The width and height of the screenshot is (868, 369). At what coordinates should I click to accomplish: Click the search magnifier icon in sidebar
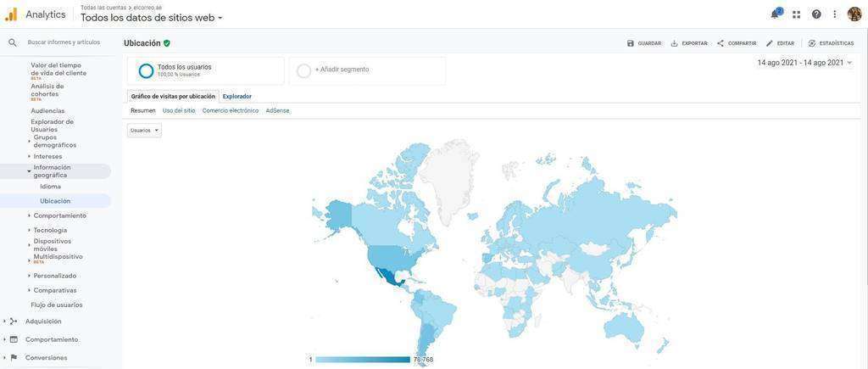13,42
